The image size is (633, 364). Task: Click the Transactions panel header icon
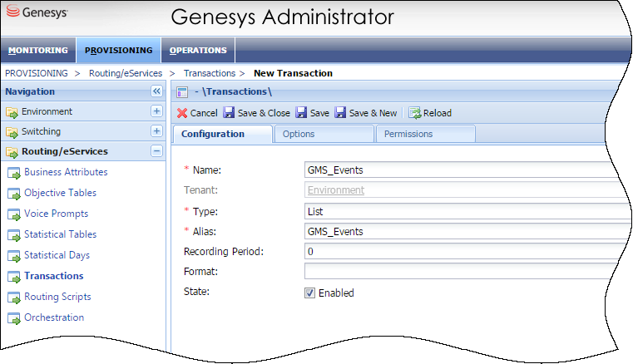(182, 92)
